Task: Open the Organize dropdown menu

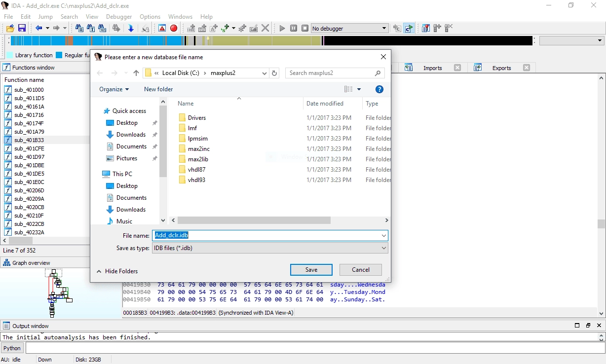Action: pyautogui.click(x=114, y=89)
